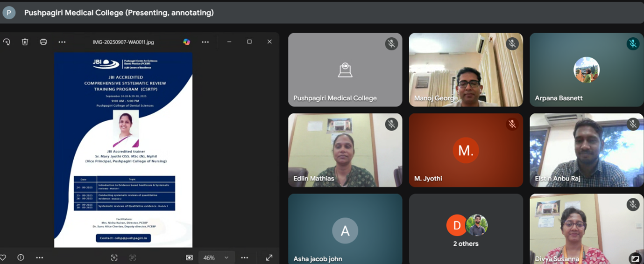
Task: Select the Asha jacob john participant tile
Action: pyautogui.click(x=345, y=229)
